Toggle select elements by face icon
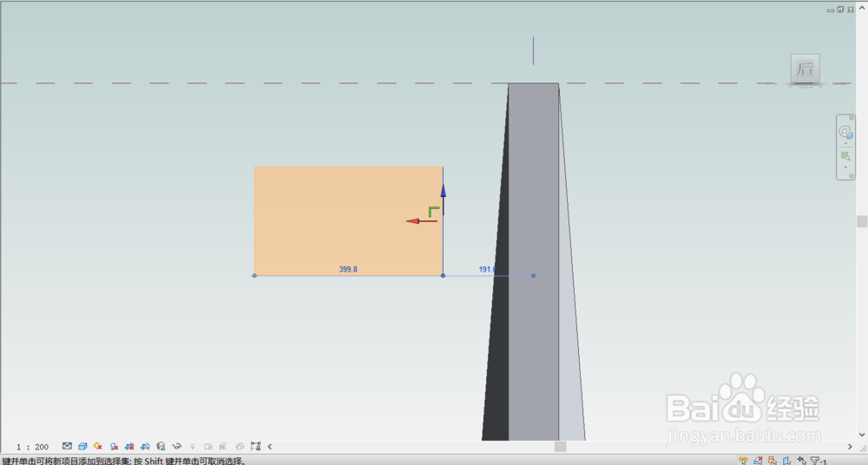 coord(786,461)
